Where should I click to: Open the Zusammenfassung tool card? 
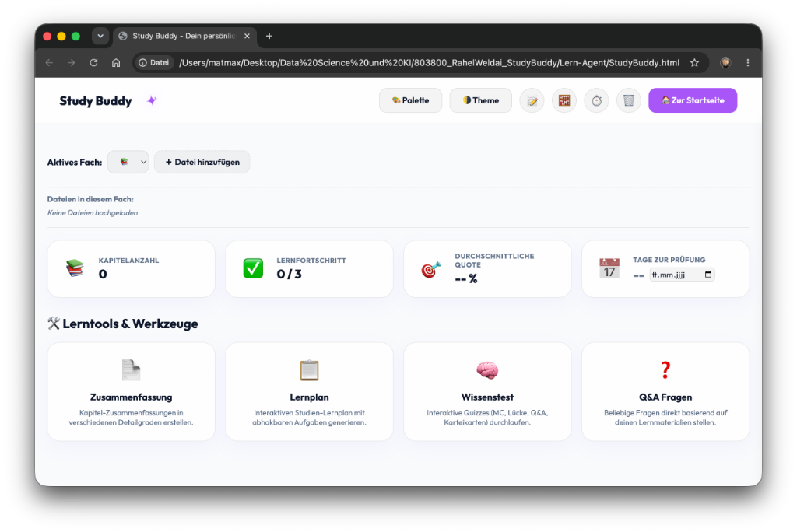pos(131,392)
